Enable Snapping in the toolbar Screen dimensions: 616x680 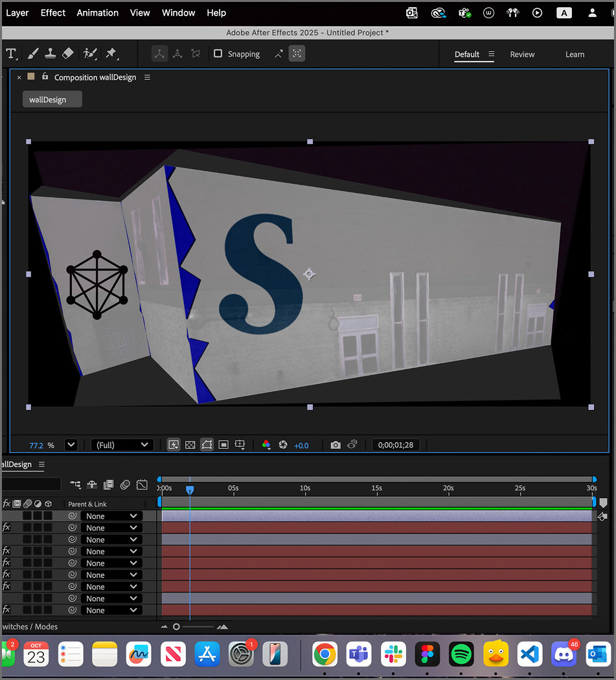pyautogui.click(x=218, y=54)
